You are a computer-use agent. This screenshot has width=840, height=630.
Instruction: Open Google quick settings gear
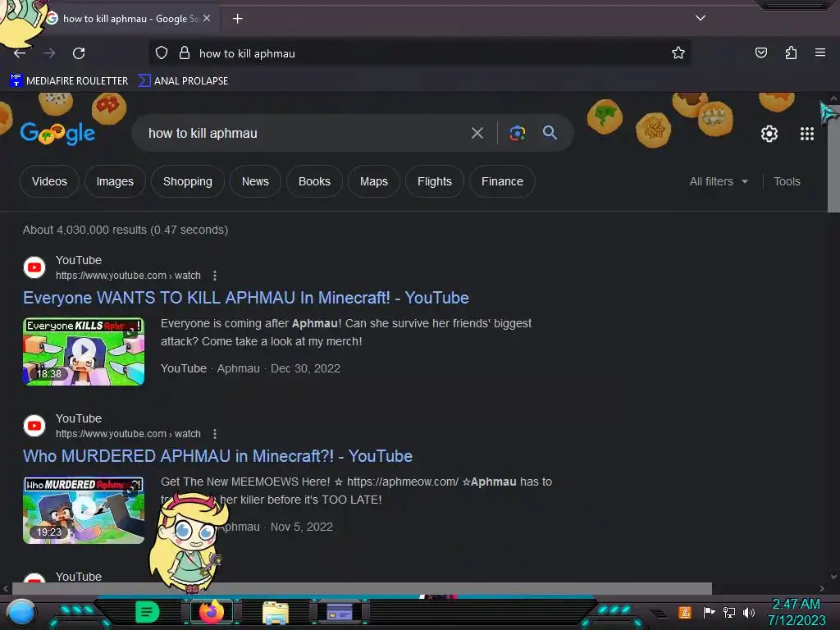[x=769, y=134]
